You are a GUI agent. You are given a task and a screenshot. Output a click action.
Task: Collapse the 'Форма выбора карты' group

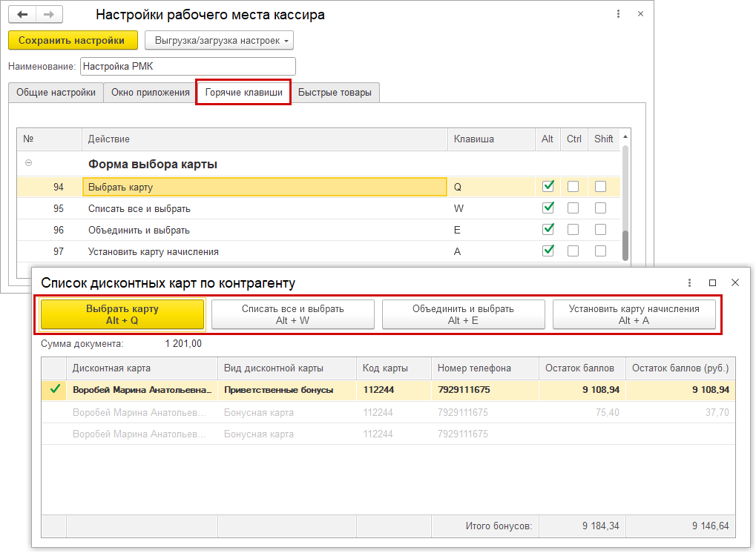click(x=29, y=163)
